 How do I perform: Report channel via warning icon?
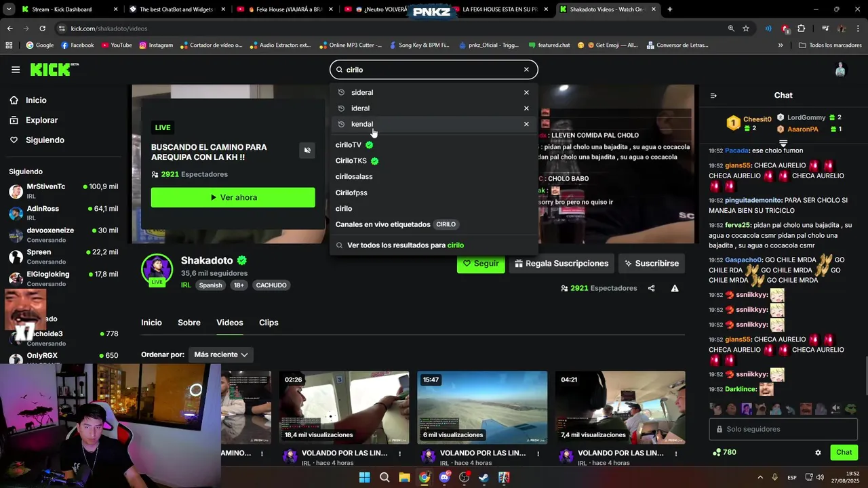coord(675,288)
